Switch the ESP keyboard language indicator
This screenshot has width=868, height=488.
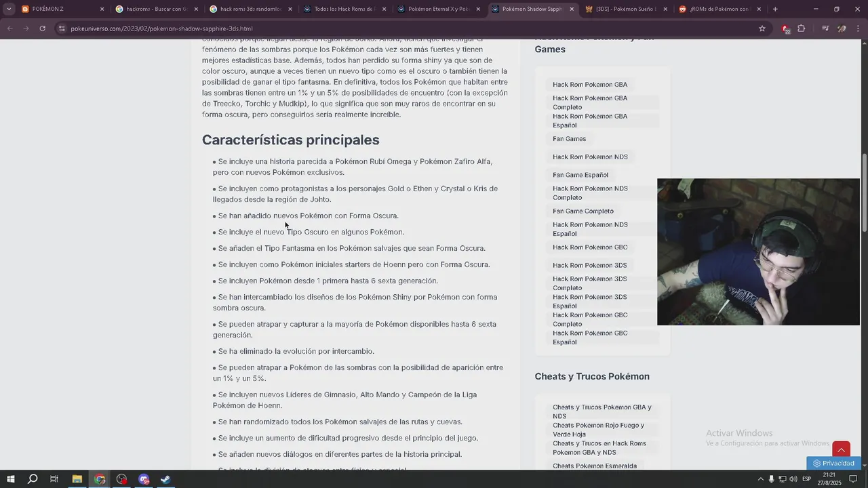pos(807,479)
